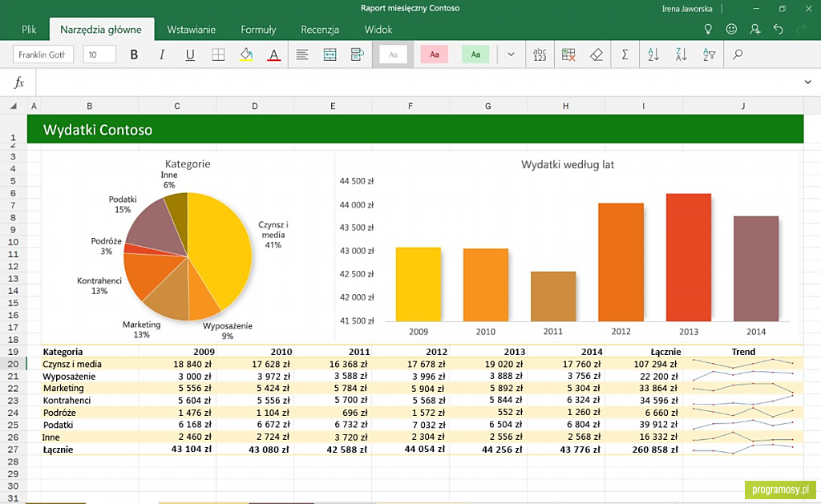This screenshot has height=504, width=821.
Task: Open the Plik tab
Action: point(29,30)
